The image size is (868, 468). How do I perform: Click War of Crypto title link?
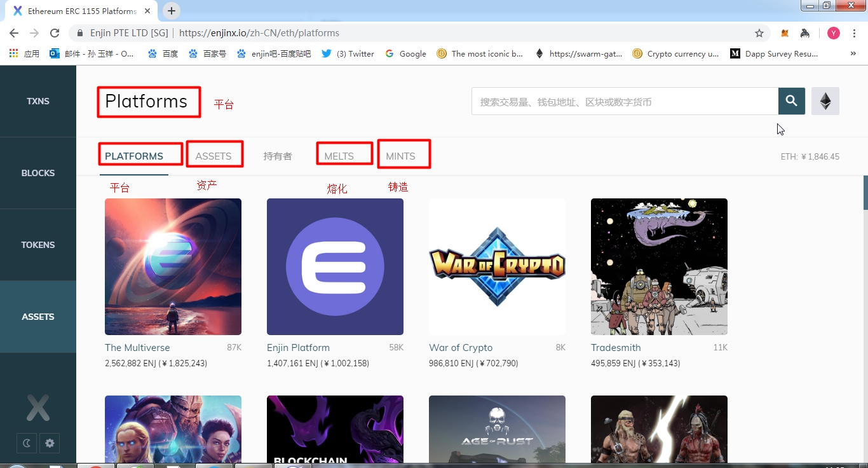tap(461, 348)
